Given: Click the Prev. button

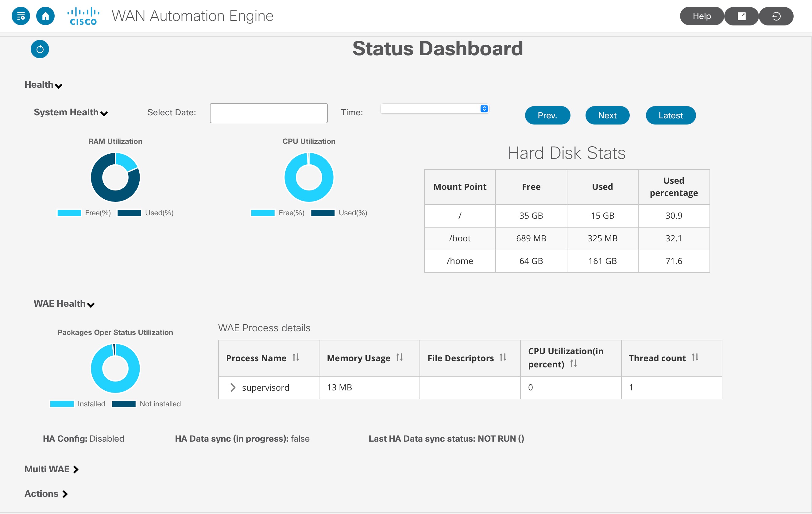Looking at the screenshot, I should pyautogui.click(x=547, y=115).
